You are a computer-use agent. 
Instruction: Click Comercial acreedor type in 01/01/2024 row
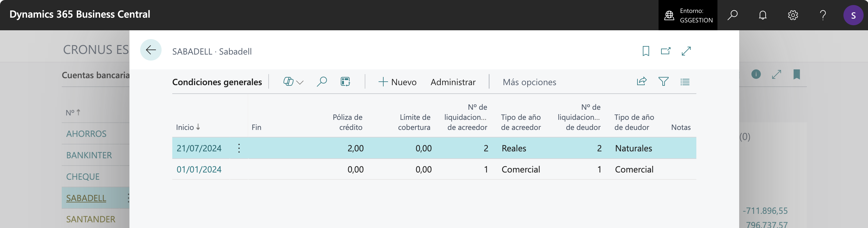[521, 169]
